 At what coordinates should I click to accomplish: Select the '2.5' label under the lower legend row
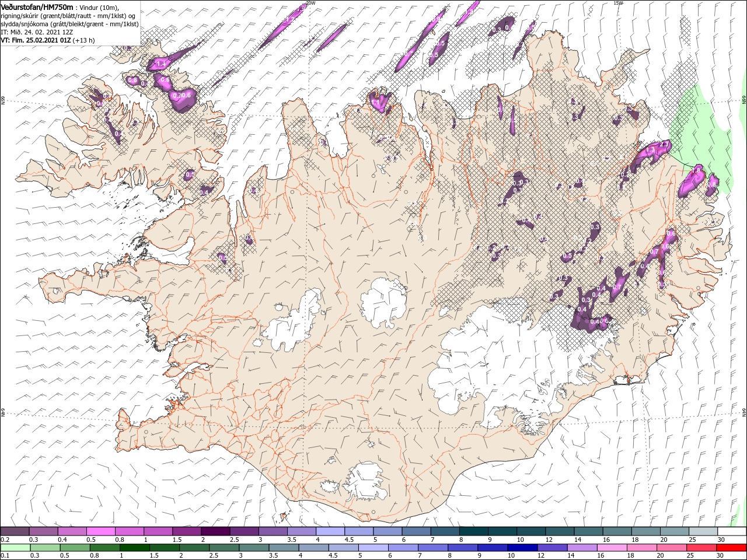tap(214, 556)
